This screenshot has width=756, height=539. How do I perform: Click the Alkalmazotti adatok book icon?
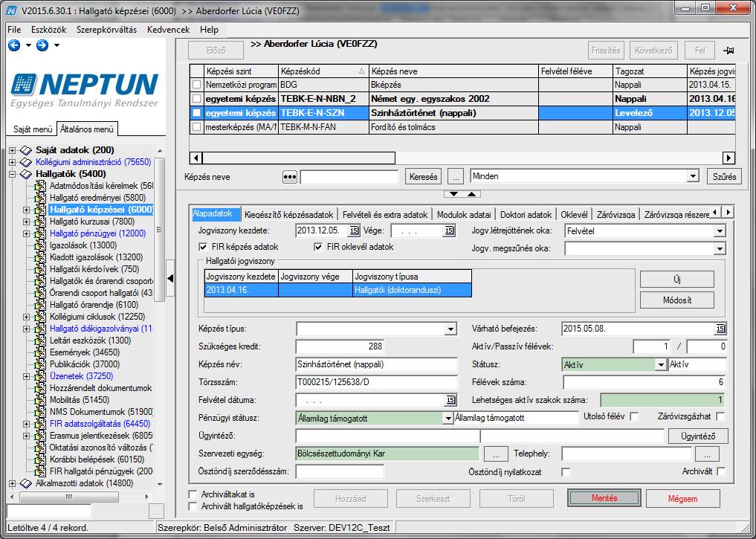[x=25, y=483]
